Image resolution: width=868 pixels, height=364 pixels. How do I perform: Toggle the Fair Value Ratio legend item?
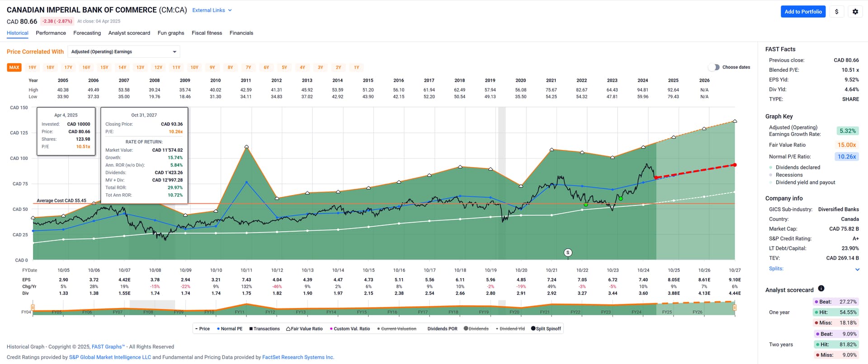click(x=304, y=329)
